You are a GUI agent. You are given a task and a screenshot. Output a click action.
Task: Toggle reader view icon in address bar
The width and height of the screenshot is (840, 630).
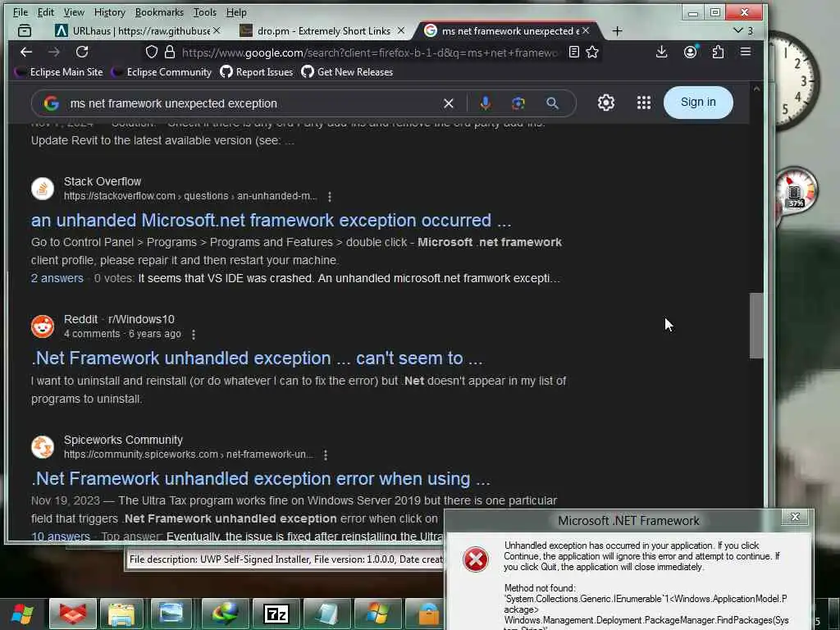(573, 52)
